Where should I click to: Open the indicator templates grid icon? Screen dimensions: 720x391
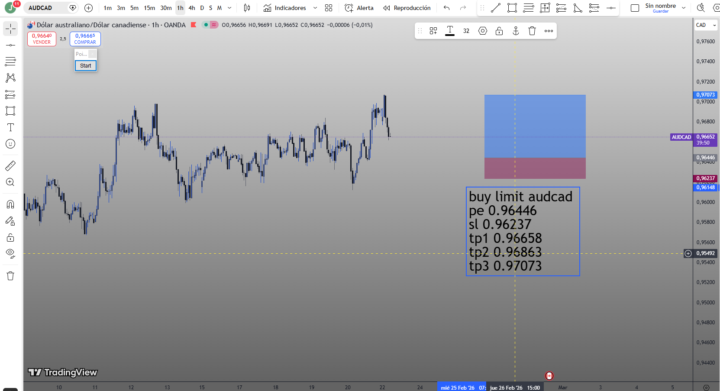click(x=328, y=8)
